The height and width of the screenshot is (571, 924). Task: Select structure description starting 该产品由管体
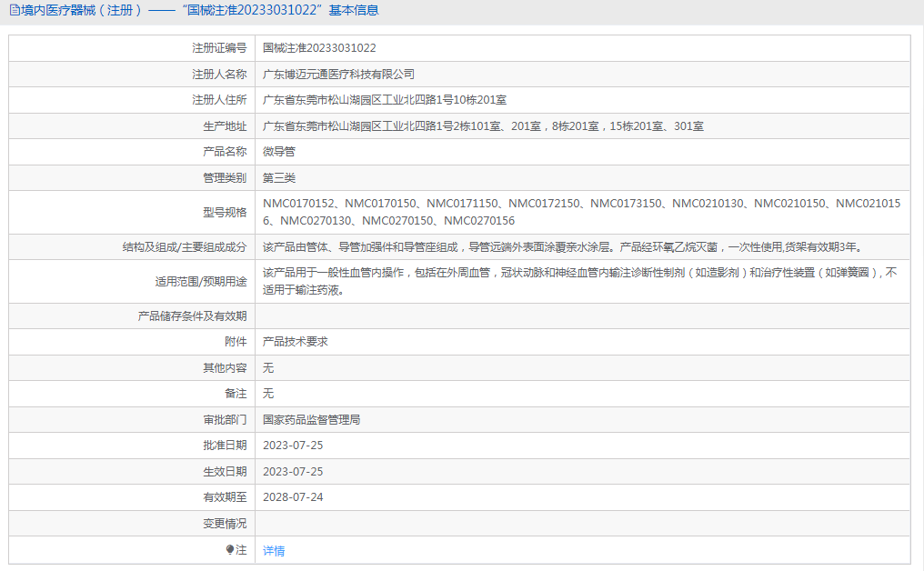click(563, 247)
